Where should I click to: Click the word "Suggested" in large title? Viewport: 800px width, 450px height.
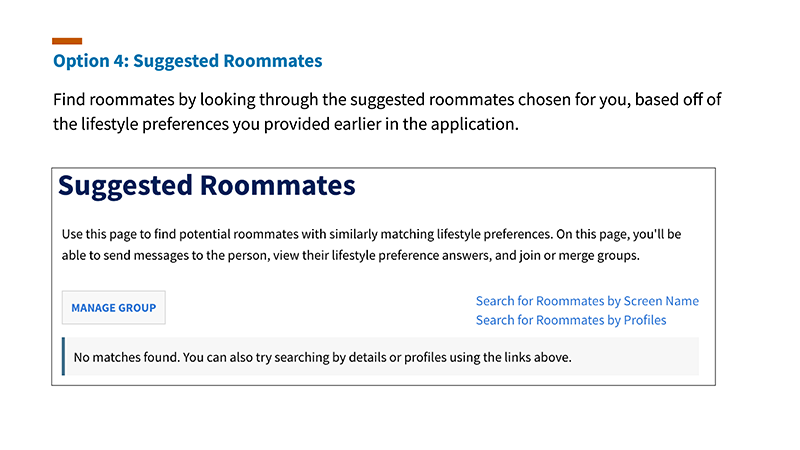pyautogui.click(x=125, y=186)
